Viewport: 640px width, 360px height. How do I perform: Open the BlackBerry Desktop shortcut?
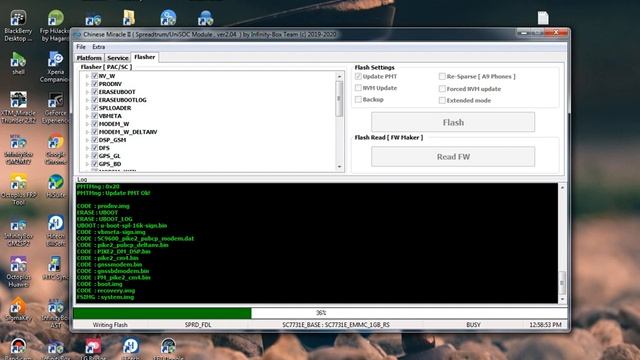click(18, 25)
